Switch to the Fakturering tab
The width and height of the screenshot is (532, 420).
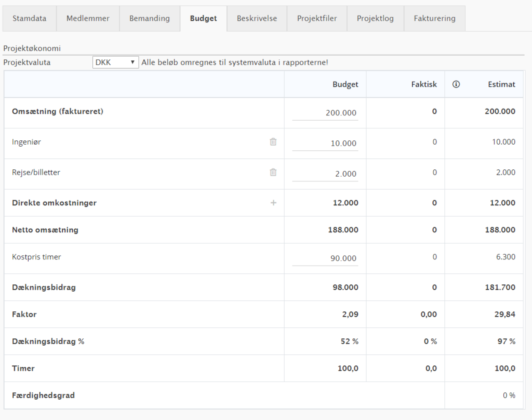434,19
